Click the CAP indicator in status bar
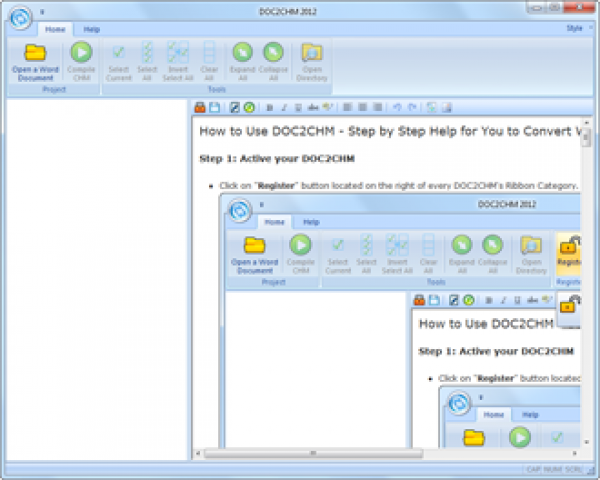The width and height of the screenshot is (600, 480). (533, 469)
